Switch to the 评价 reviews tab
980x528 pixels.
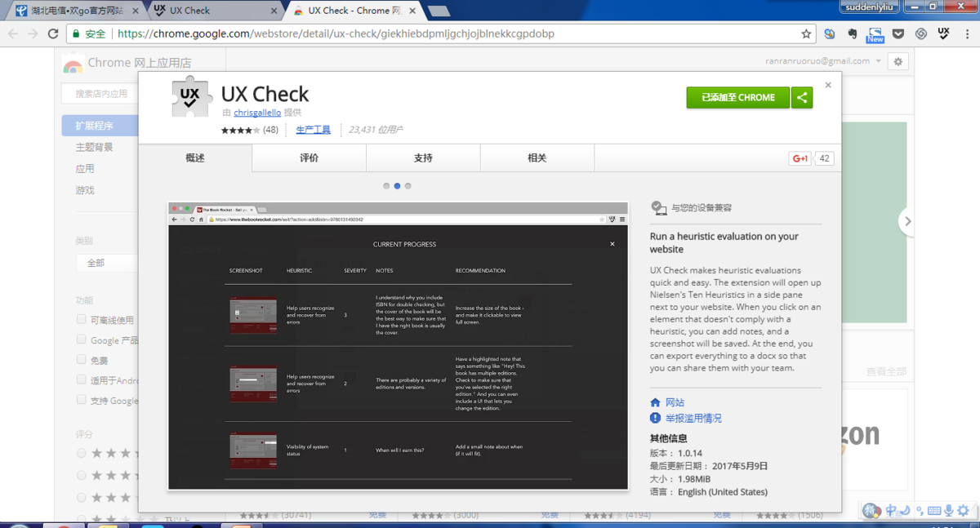tap(309, 158)
